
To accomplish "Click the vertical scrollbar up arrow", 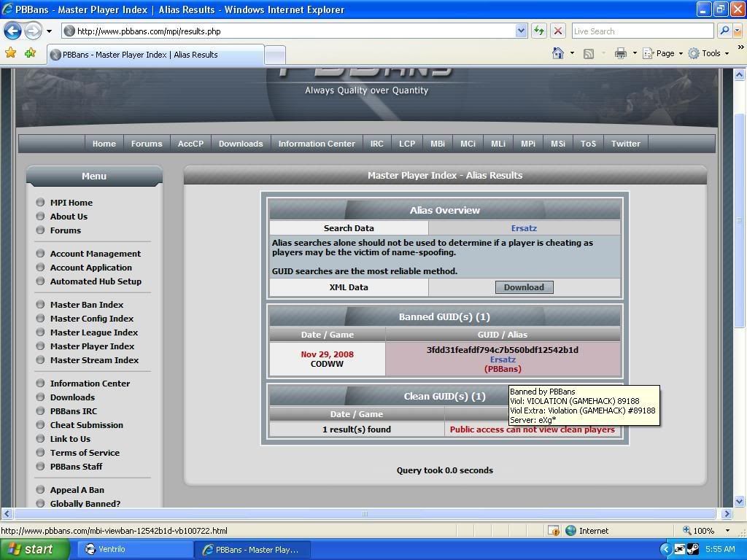I will (740, 74).
